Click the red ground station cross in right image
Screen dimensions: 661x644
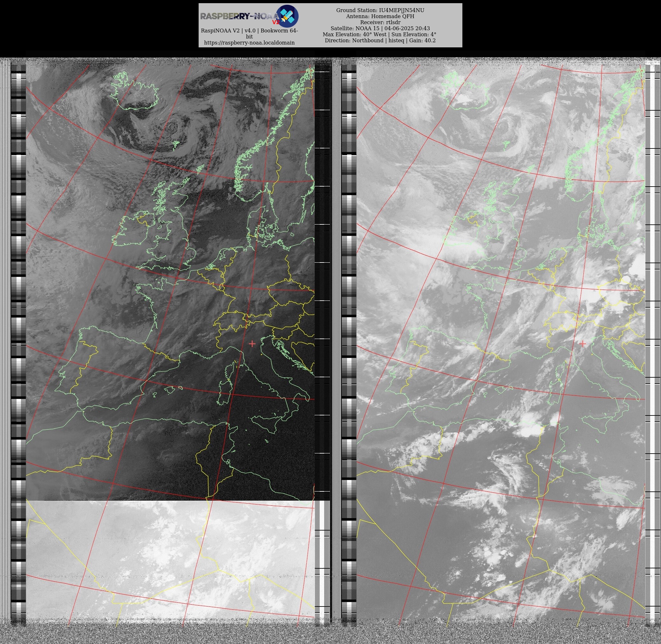[583, 344]
